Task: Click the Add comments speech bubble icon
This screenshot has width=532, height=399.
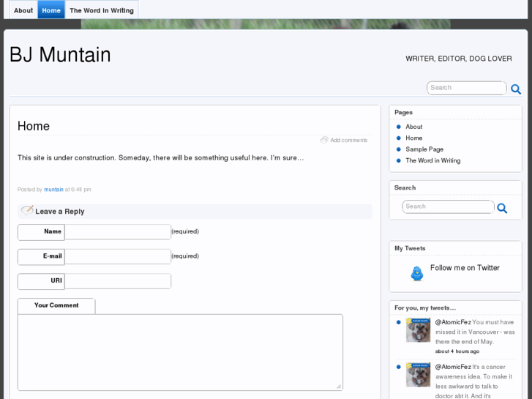Action: click(x=324, y=140)
